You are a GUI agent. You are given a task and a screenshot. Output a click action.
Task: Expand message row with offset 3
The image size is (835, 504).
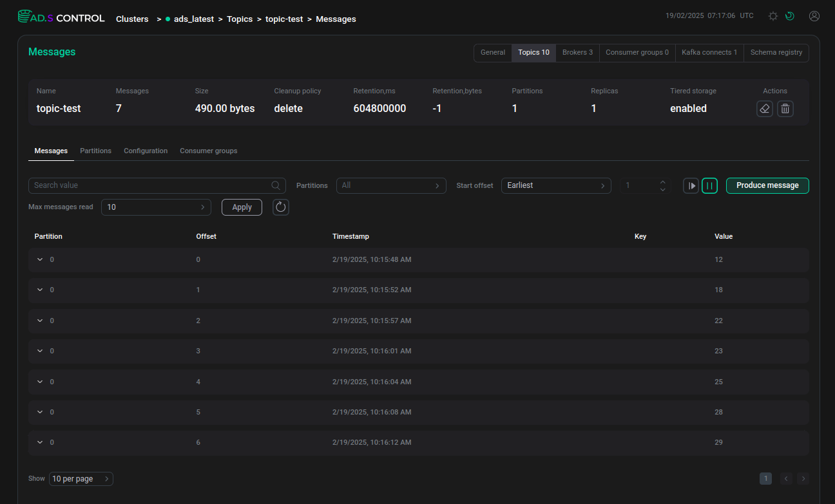point(40,351)
